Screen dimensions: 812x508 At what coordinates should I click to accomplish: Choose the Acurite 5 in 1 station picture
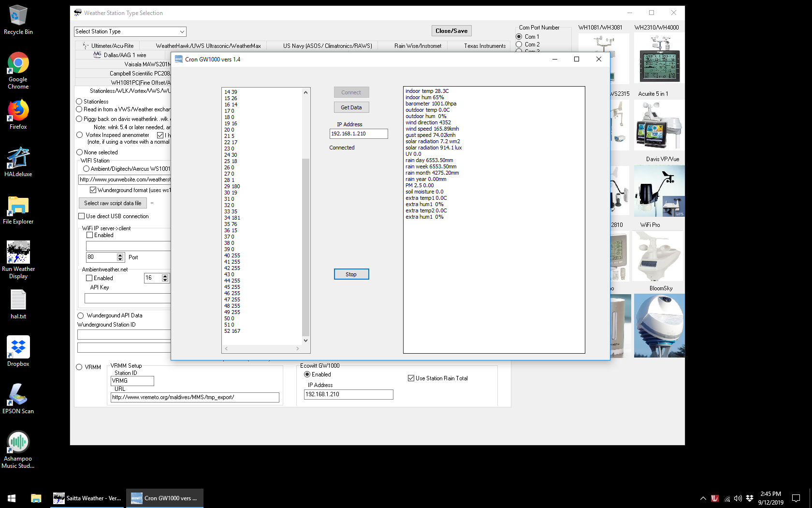coord(659,125)
